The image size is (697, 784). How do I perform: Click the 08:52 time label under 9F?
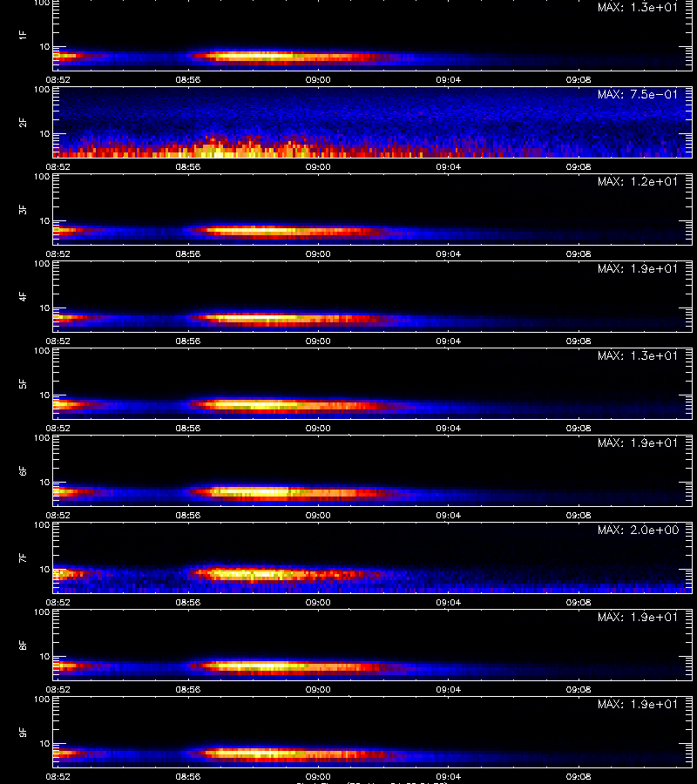(58, 776)
